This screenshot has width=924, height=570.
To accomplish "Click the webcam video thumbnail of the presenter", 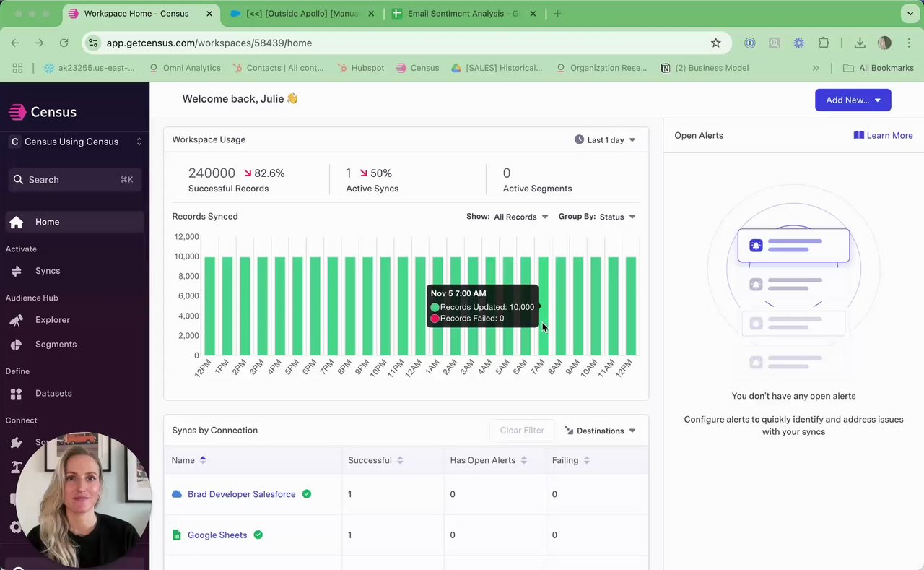I will point(82,501).
